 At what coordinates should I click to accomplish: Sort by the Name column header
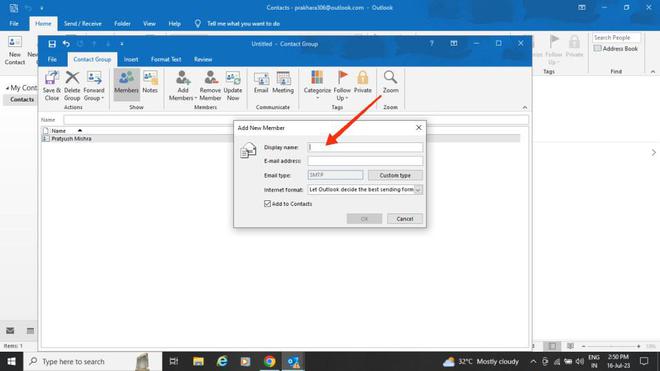(59, 131)
